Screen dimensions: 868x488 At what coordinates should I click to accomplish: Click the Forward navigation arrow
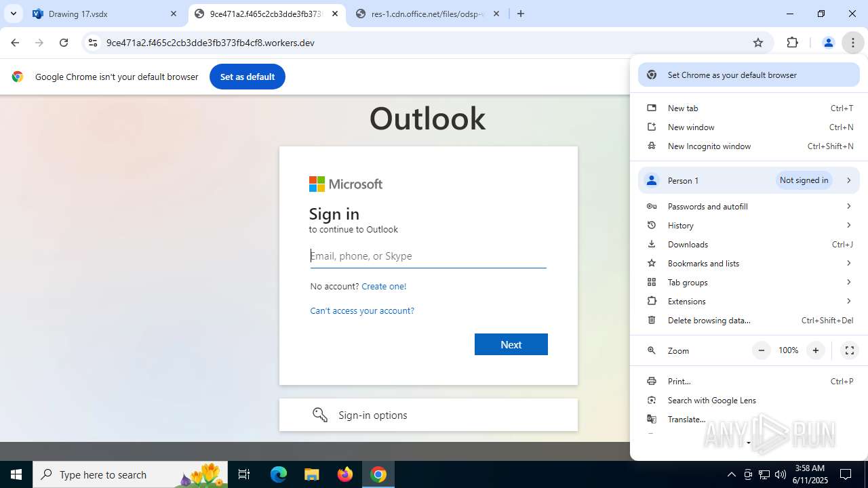pos(39,43)
